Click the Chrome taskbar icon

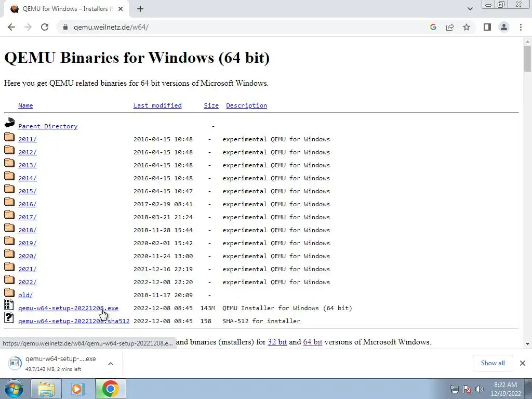[110, 389]
